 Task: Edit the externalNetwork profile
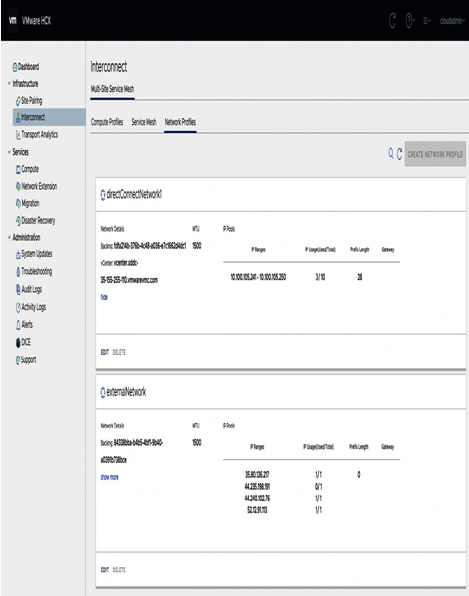[105, 570]
